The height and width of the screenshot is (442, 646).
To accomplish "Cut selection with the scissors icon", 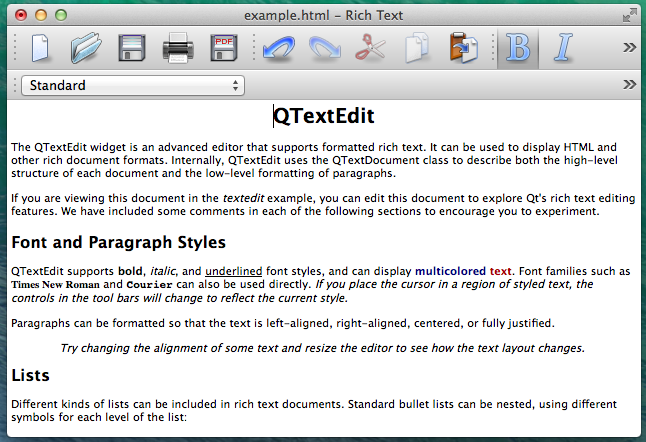I will [370, 47].
